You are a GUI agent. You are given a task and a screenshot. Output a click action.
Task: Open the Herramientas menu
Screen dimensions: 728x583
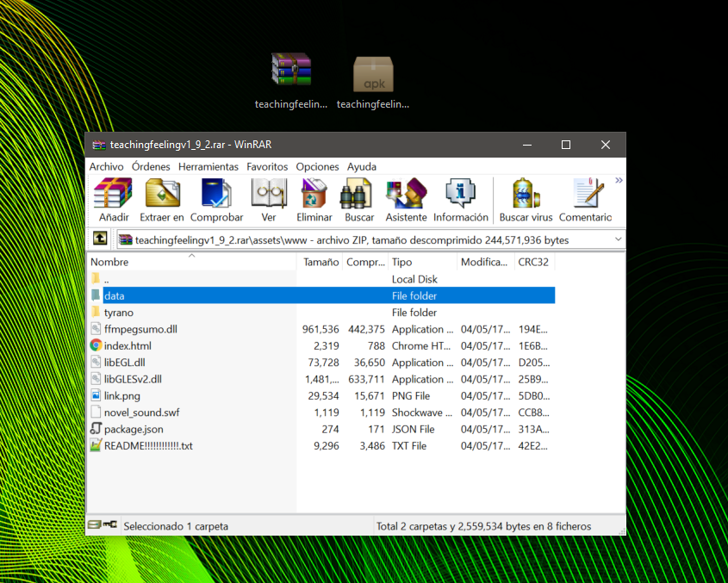[208, 167]
